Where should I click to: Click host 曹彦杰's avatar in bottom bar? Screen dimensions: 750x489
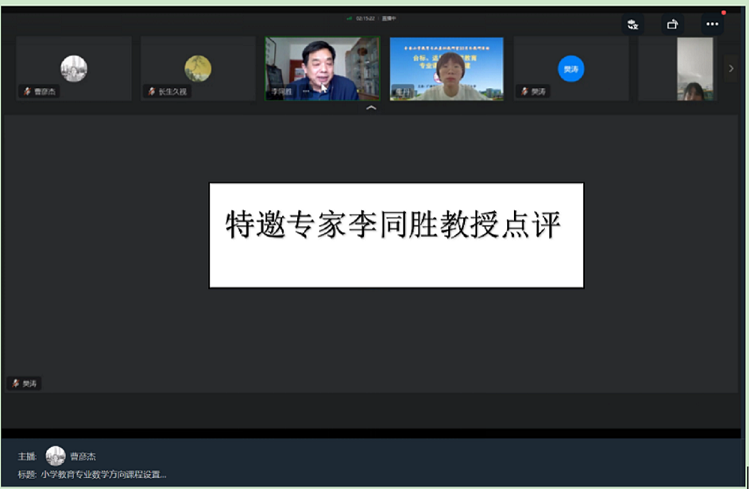coord(56,456)
